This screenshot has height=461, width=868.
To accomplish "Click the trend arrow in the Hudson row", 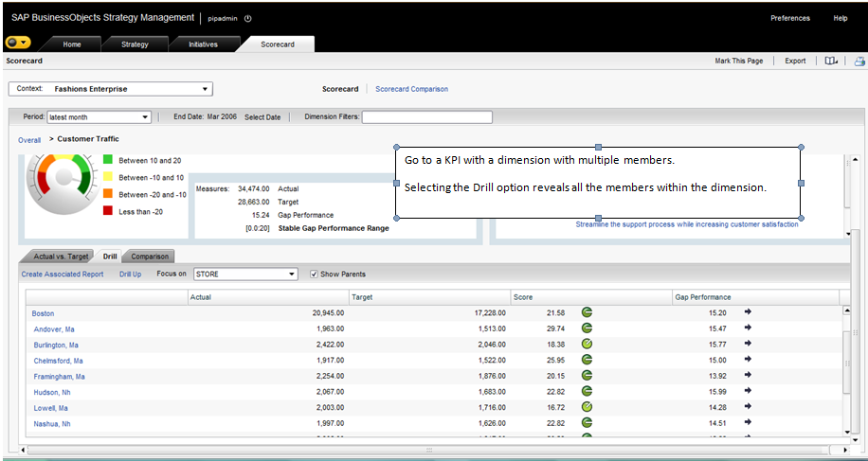I will tap(748, 391).
